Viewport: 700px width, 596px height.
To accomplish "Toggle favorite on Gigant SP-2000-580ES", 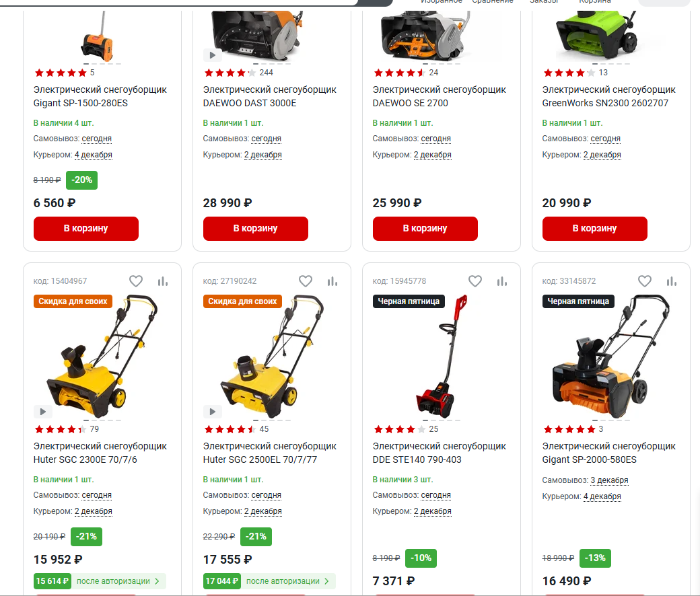I will [645, 281].
